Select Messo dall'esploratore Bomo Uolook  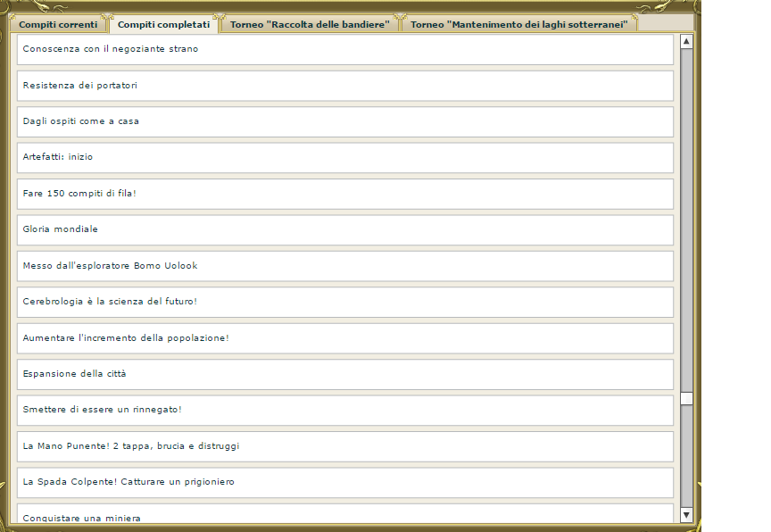pyautogui.click(x=344, y=266)
